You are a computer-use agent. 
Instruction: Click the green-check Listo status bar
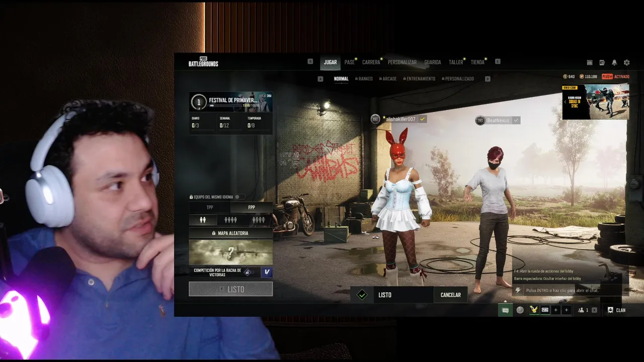point(392,295)
